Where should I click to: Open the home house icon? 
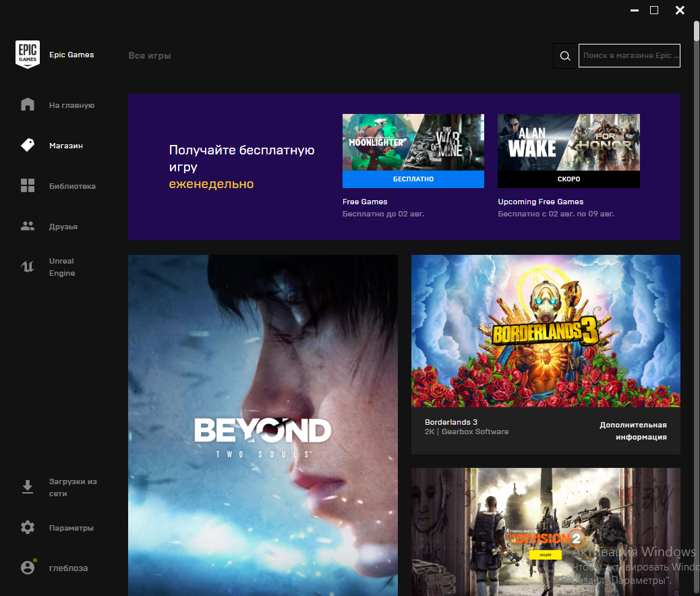(27, 105)
